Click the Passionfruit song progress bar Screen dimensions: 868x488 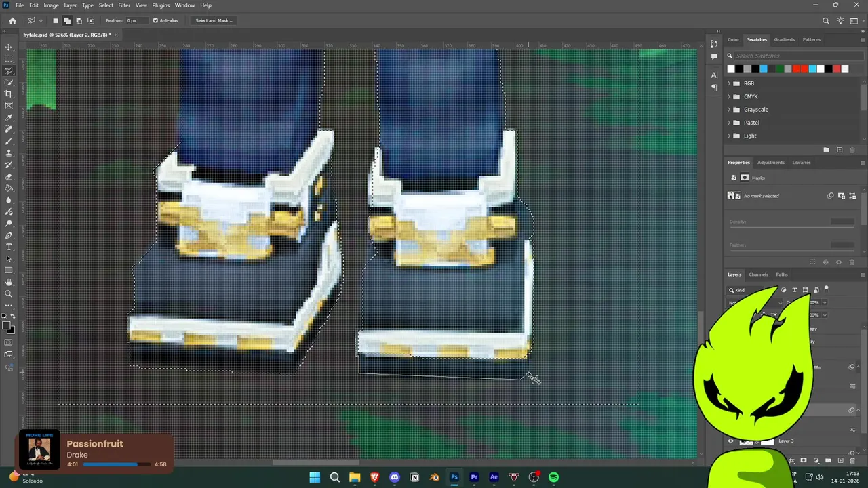117,464
